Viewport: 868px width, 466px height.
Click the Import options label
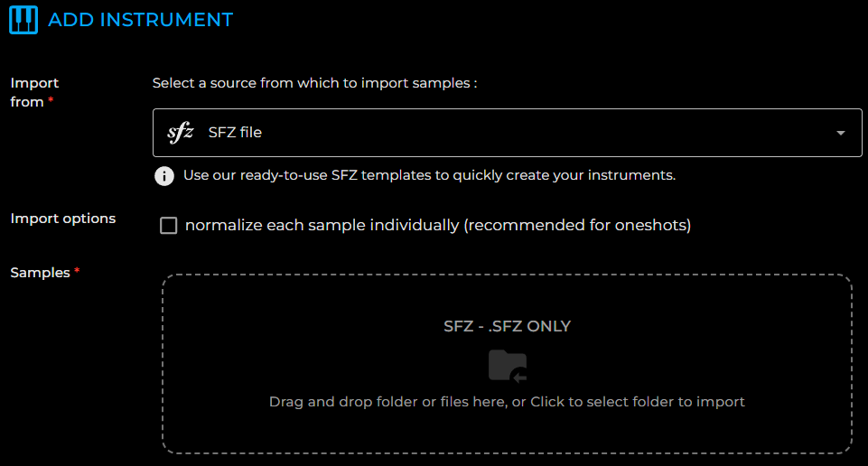(63, 219)
